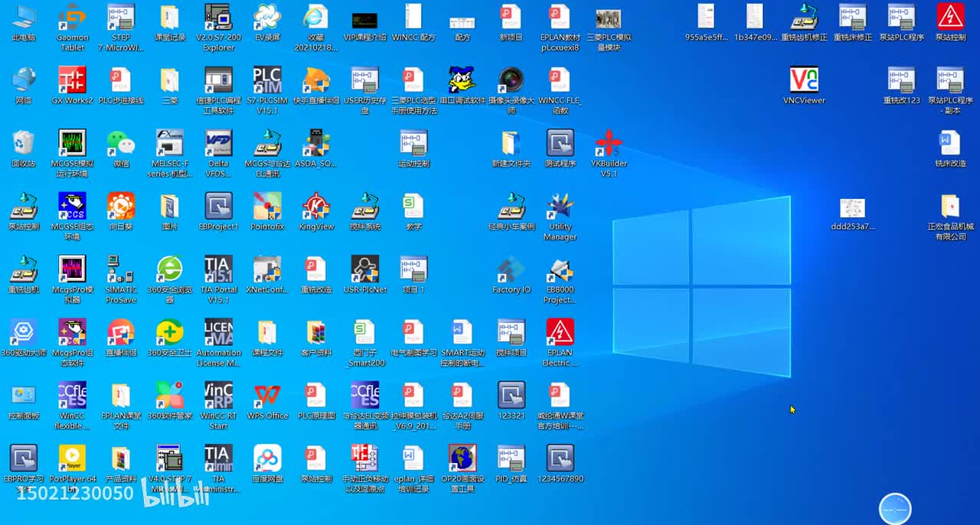Click the floating round widget at bottom right
The height and width of the screenshot is (525, 980).
click(895, 509)
